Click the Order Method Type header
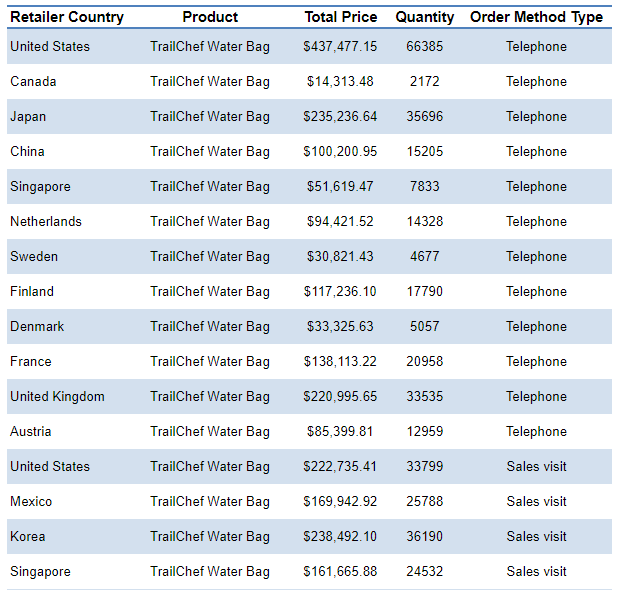 click(x=536, y=17)
